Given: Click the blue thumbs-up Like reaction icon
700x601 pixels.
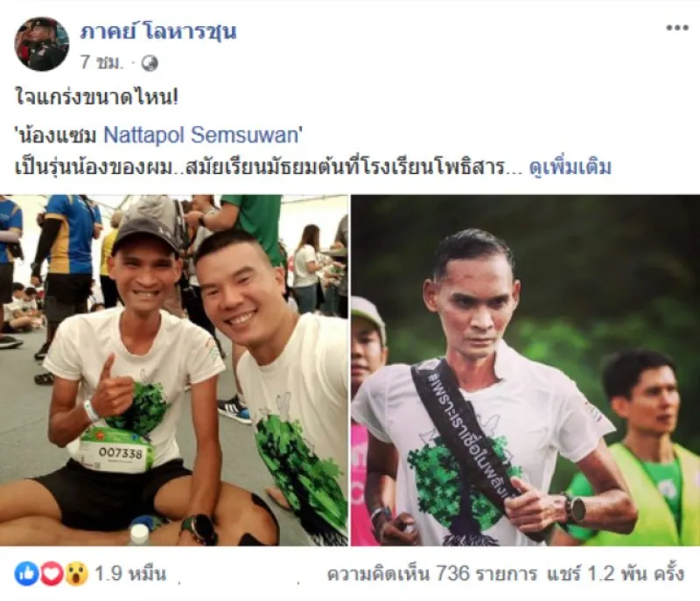Looking at the screenshot, I should coord(26,573).
